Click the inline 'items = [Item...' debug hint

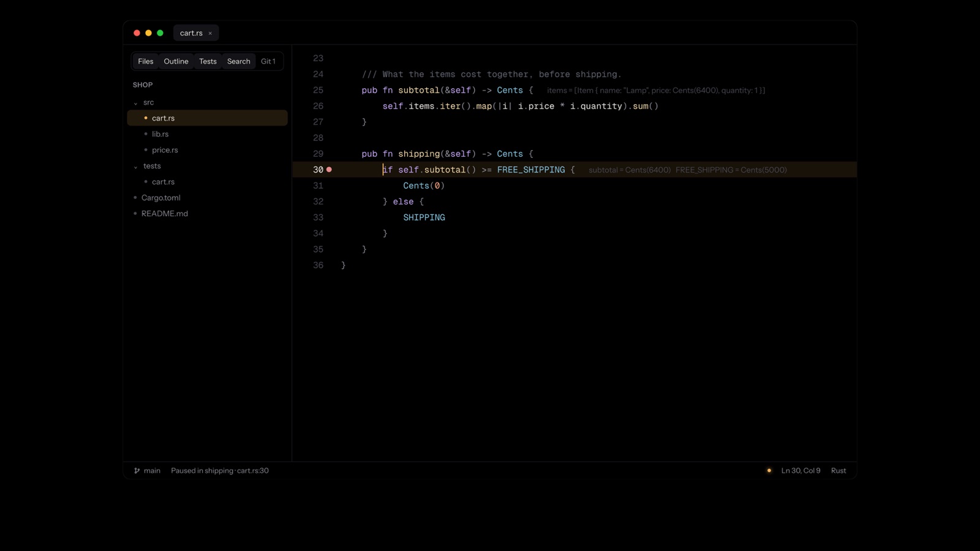pos(656,91)
